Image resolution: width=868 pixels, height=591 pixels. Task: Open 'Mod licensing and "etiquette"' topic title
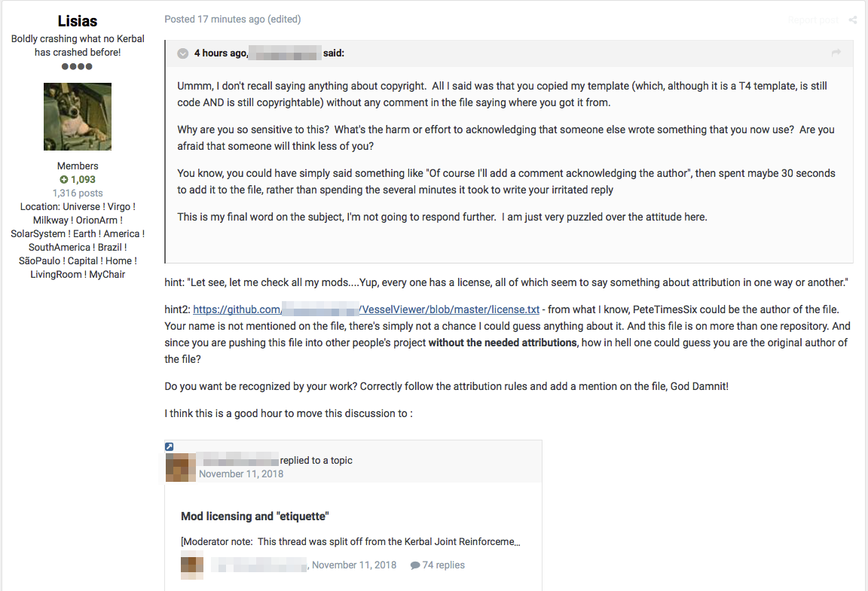(x=255, y=516)
